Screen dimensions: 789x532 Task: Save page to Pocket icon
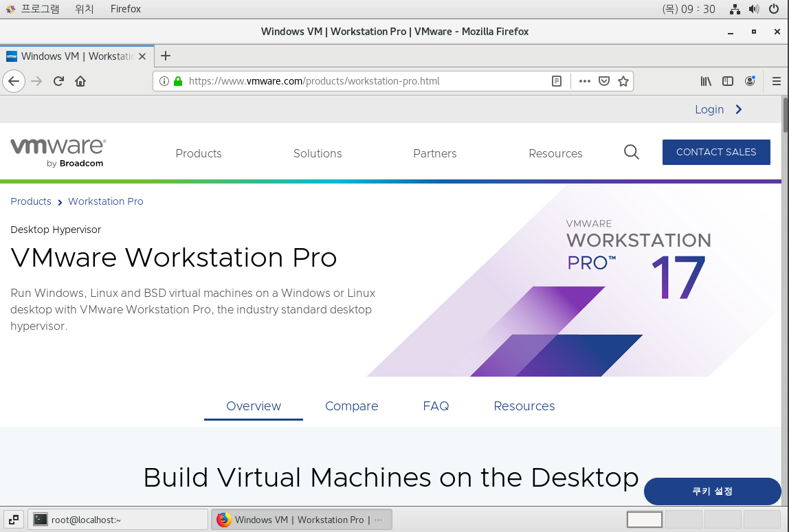click(x=604, y=81)
